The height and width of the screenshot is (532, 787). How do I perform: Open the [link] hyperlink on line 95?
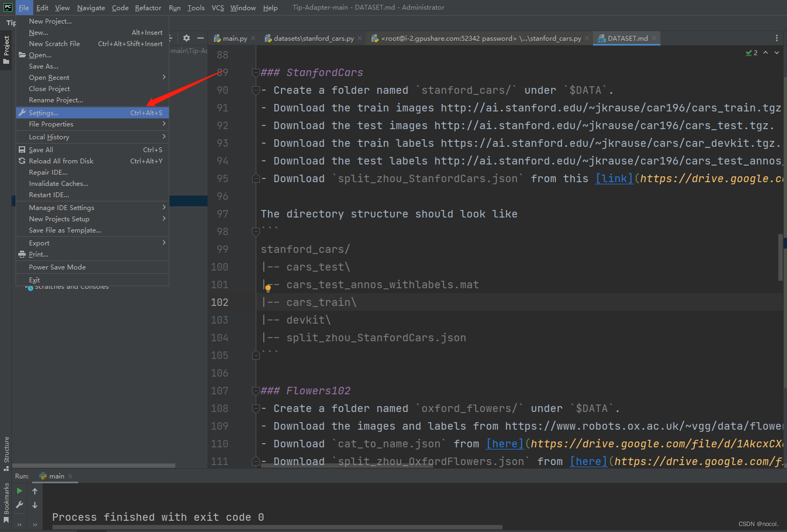click(614, 178)
